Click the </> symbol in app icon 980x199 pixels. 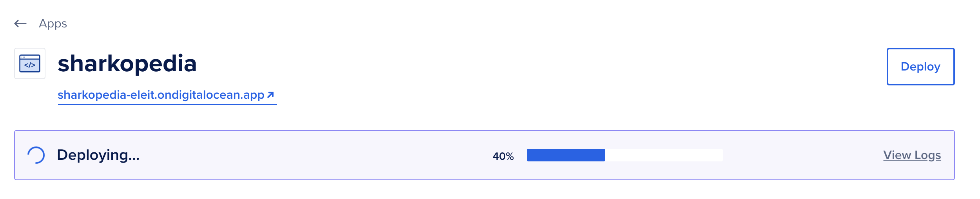(x=30, y=65)
